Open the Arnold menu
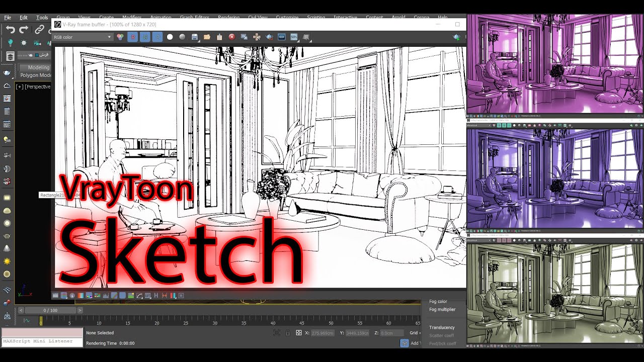The height and width of the screenshot is (362, 644). [x=398, y=18]
